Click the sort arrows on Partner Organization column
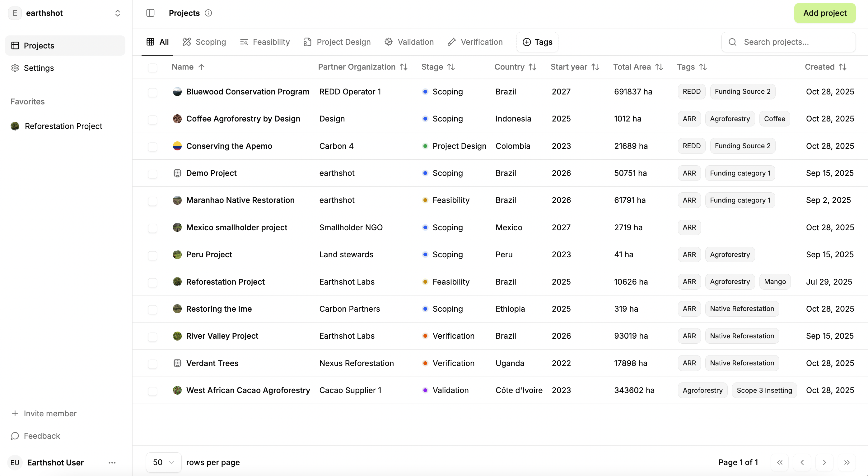Viewport: 868px width, 476px height. click(404, 67)
